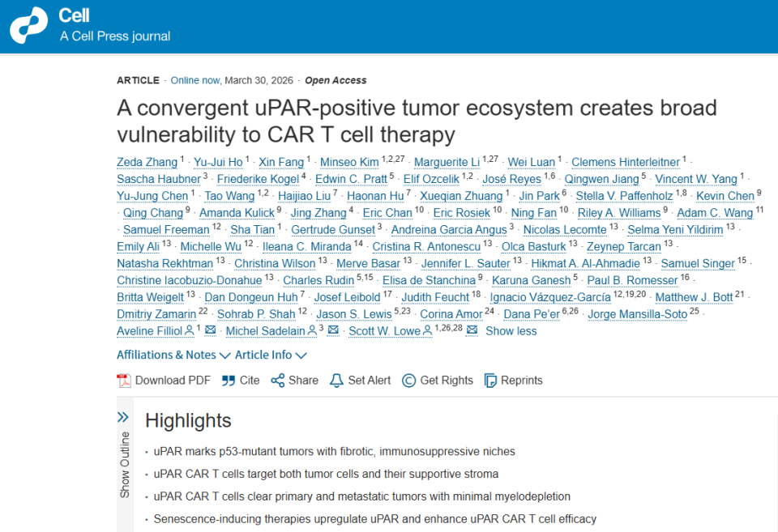This screenshot has height=532, width=778.
Task: Open author Christine Iacobuzio-Donahue link
Action: click(190, 280)
